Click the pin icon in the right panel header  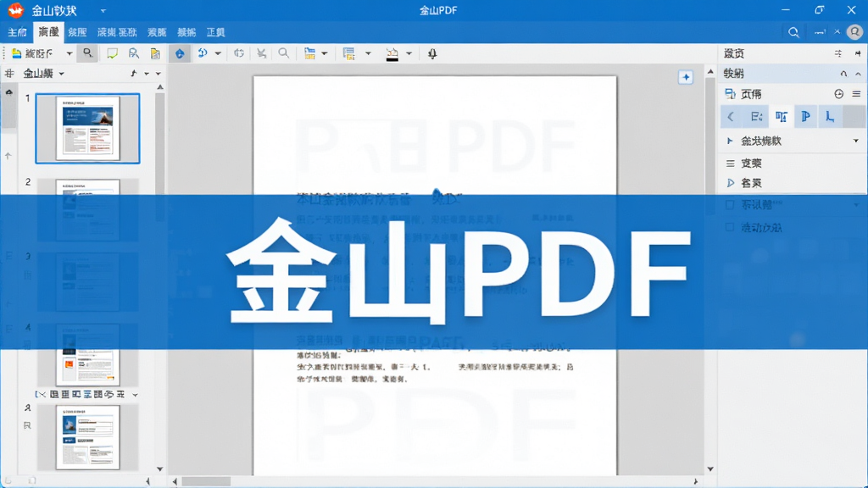858,53
